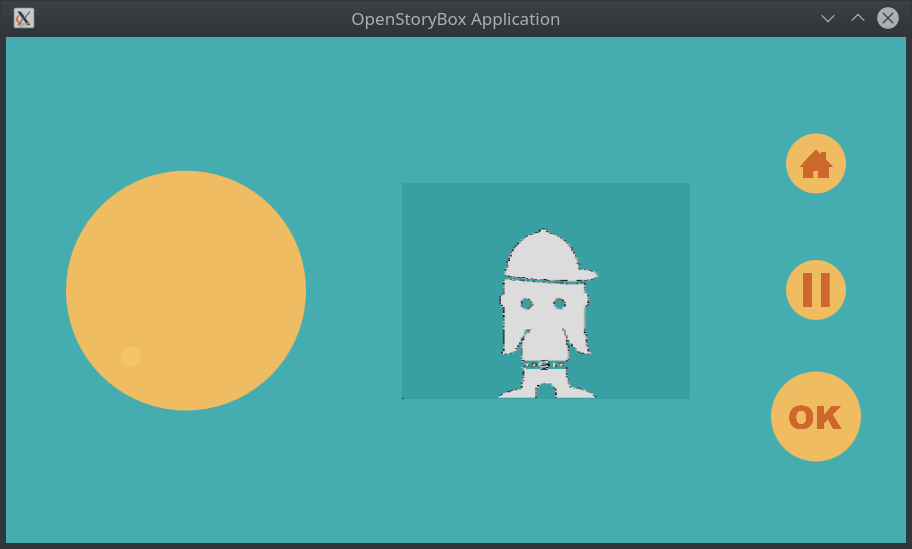Viewport: 912px width, 549px height.
Task: Close the OpenStoryBox Application window
Action: pyautogui.click(x=887, y=18)
